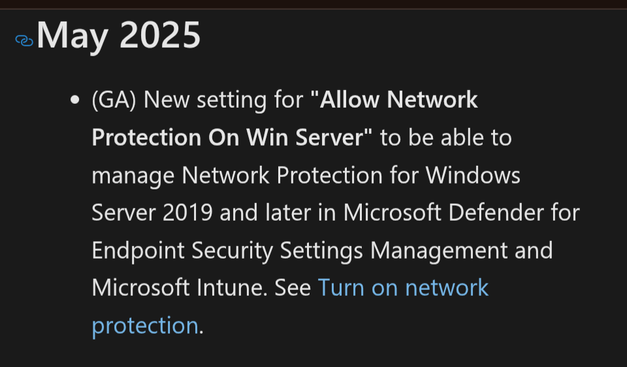Viewport: 627px width, 367px height.
Task: Click the bold "Protection On Win Server" text
Action: point(228,137)
